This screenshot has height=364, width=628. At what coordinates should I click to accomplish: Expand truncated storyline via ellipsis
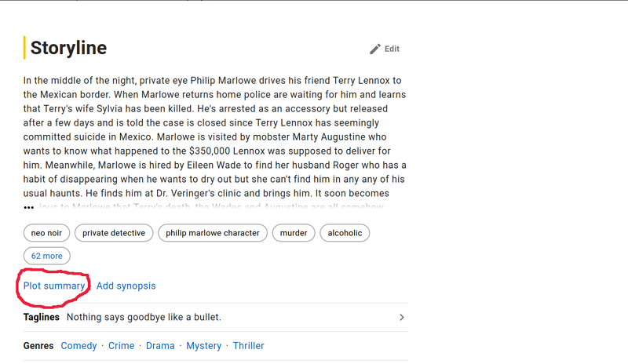28,207
